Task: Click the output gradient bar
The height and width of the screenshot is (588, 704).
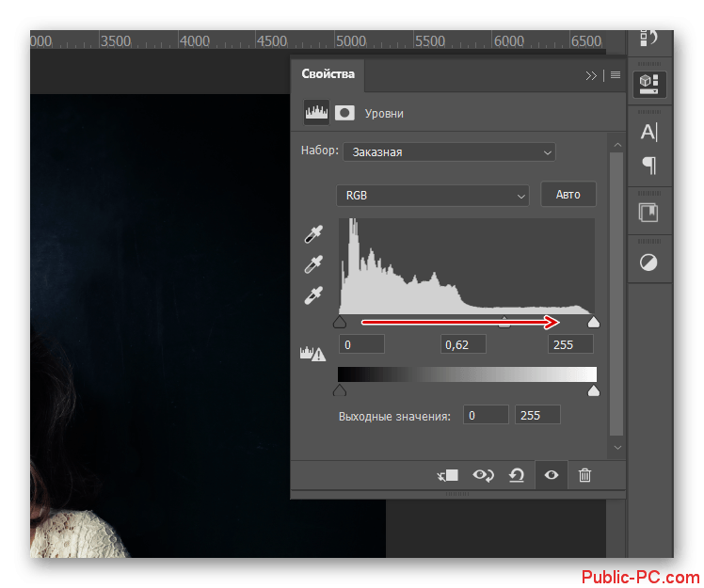Action: 467,374
